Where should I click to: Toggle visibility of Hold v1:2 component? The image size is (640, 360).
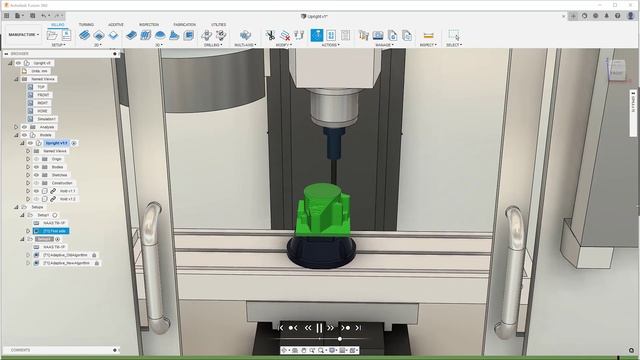[x=36, y=199]
